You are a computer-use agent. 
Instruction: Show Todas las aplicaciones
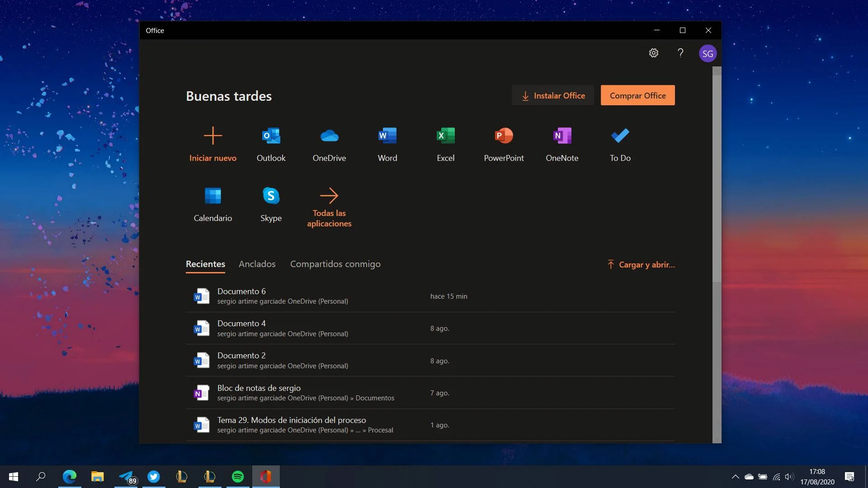[329, 207]
